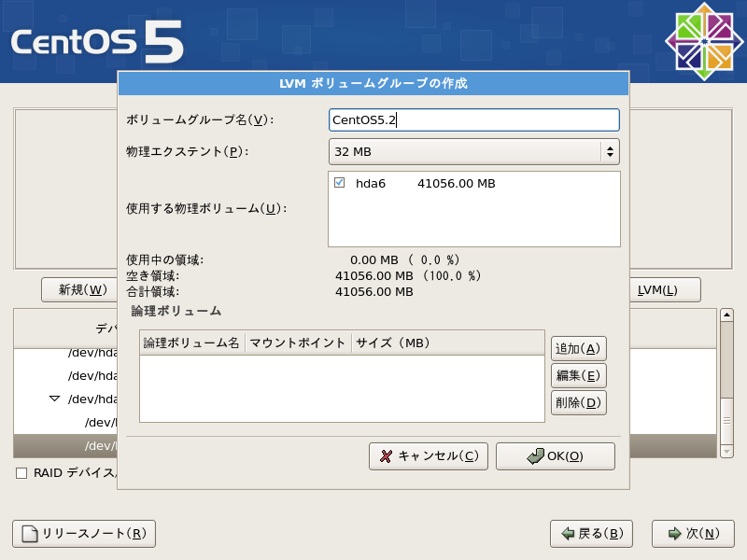
Task: Select the hda6 41056.00 MB row
Action: click(474, 183)
